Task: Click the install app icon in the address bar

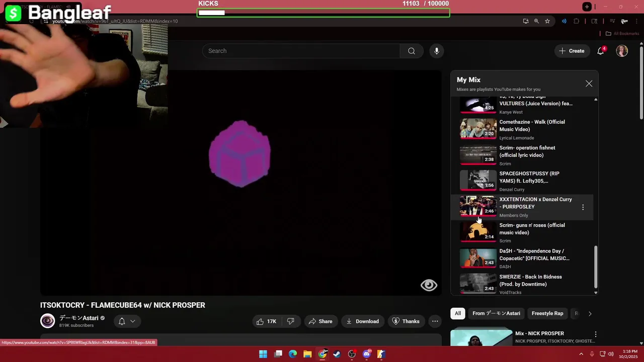Action: (x=526, y=21)
